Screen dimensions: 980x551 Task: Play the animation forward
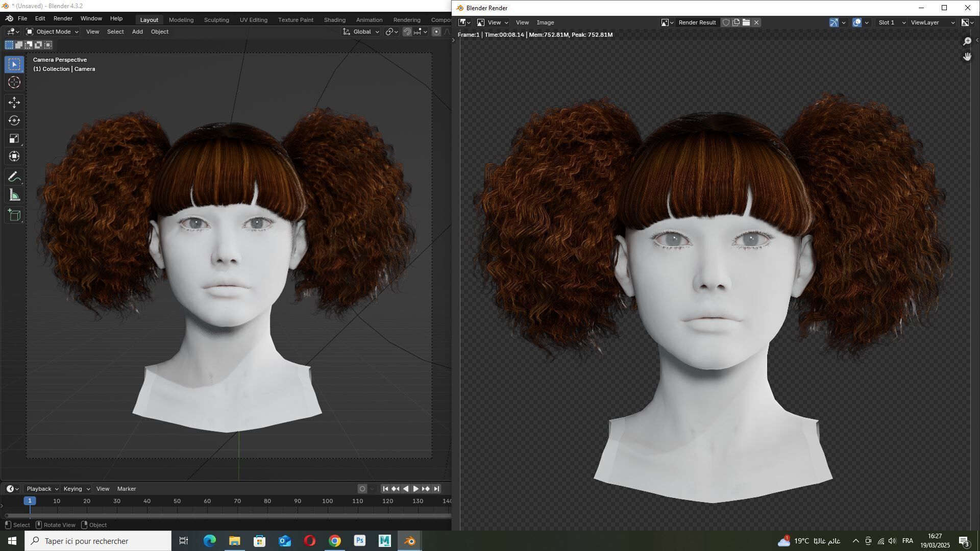[416, 489]
